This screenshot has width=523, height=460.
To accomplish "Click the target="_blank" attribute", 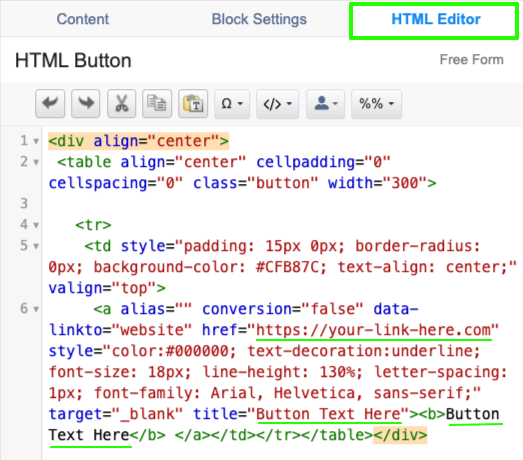I will (x=116, y=414).
